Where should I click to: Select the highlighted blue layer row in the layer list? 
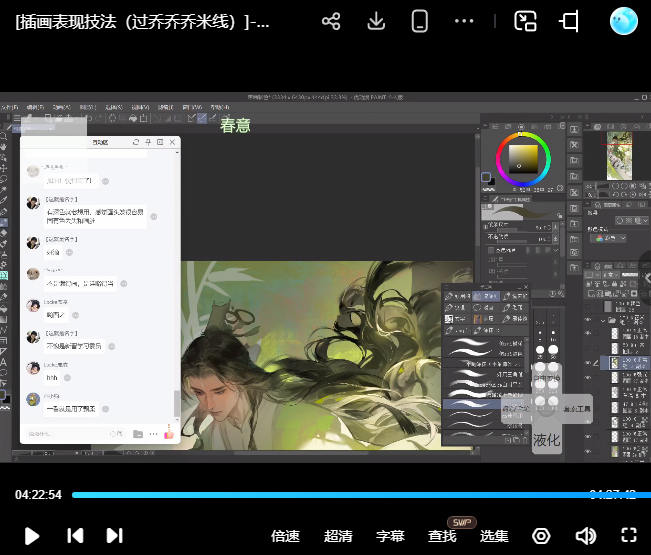click(x=628, y=363)
